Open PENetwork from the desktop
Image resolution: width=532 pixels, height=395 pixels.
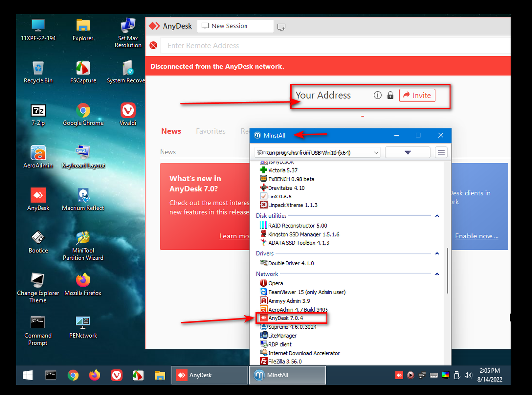(x=83, y=326)
